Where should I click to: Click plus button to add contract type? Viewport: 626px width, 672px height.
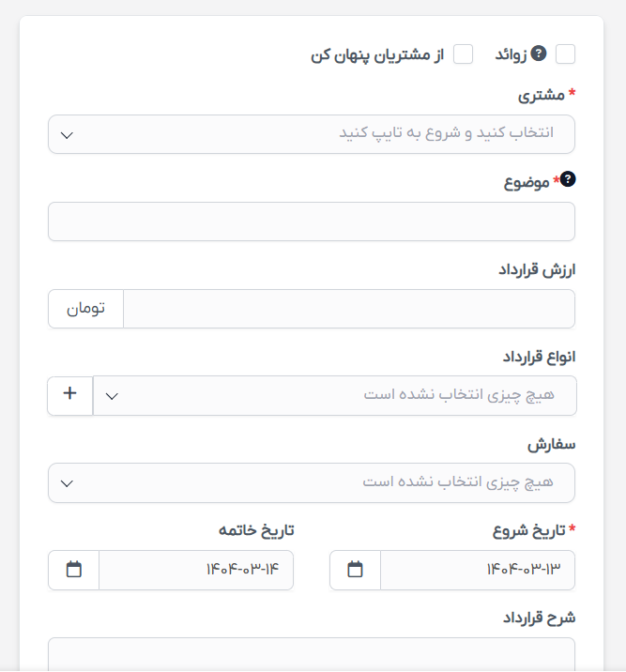(69, 395)
